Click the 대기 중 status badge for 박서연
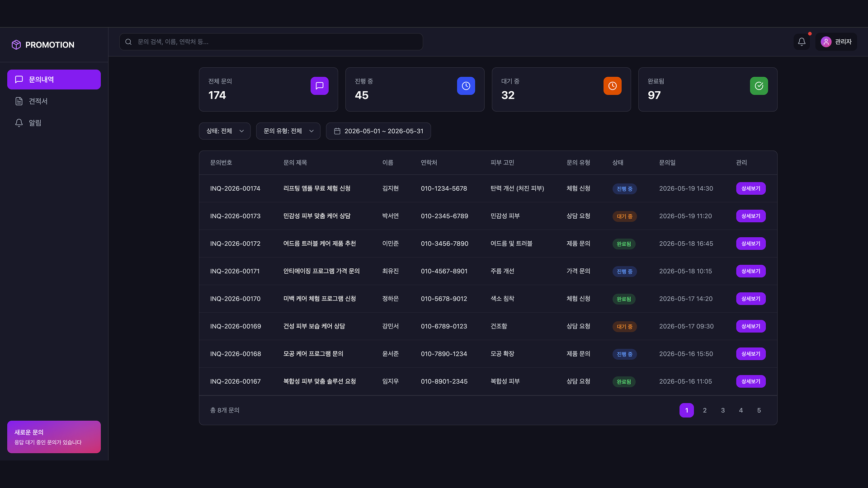The height and width of the screenshot is (488, 868). (625, 216)
